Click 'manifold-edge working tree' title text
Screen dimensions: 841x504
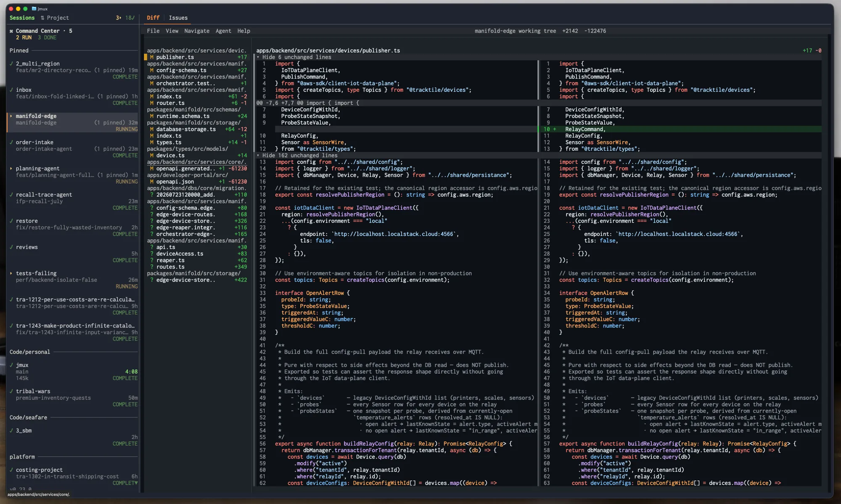[515, 31]
